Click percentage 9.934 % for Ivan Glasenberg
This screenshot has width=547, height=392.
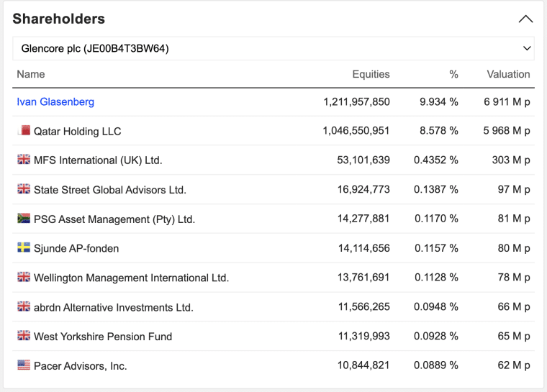click(x=439, y=102)
